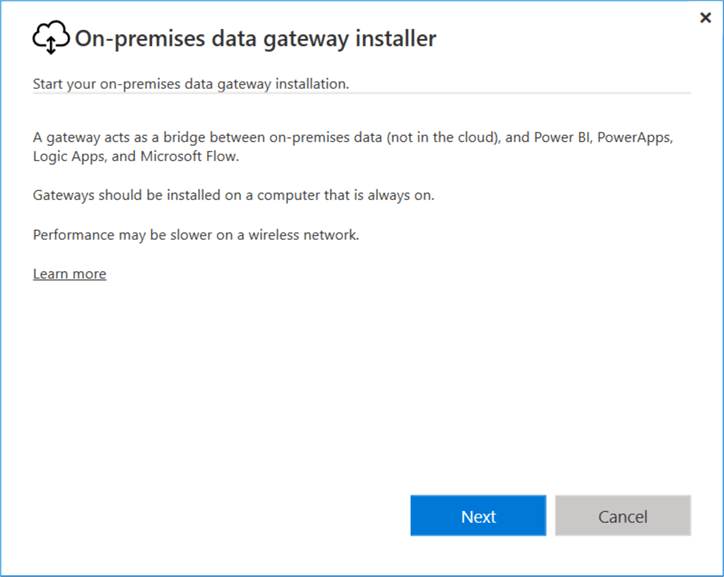Viewport: 724px width, 577px height.
Task: Click the phrase "always on"
Action: 401,196
